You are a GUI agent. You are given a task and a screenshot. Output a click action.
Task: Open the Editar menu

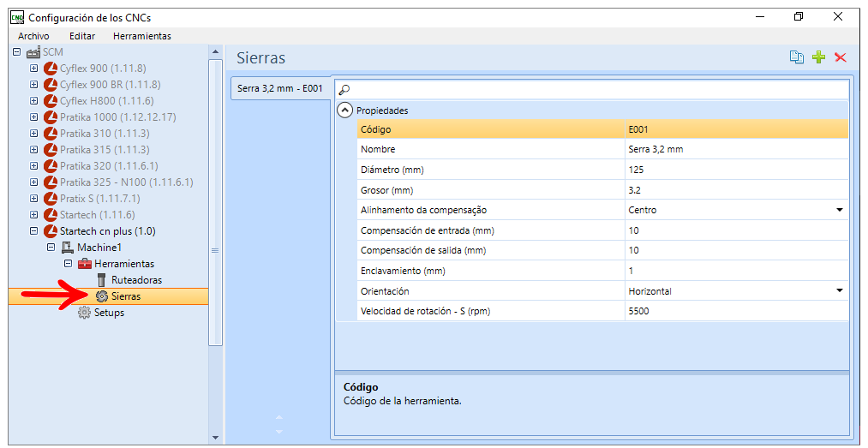click(x=82, y=36)
